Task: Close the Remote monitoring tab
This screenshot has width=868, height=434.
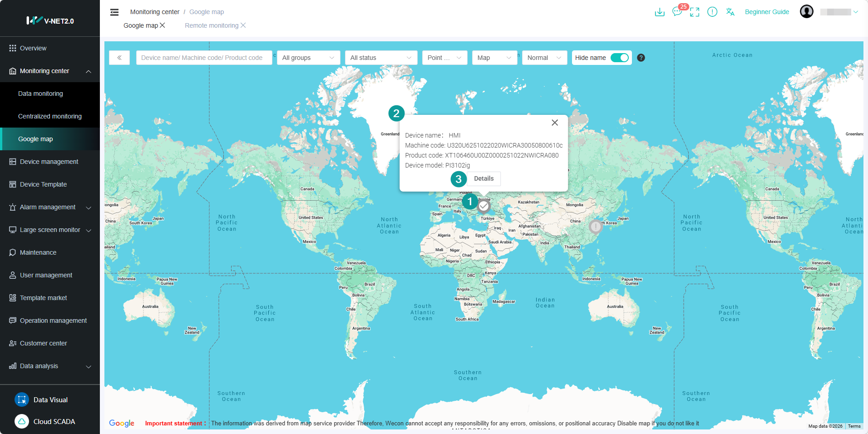Action: tap(243, 25)
